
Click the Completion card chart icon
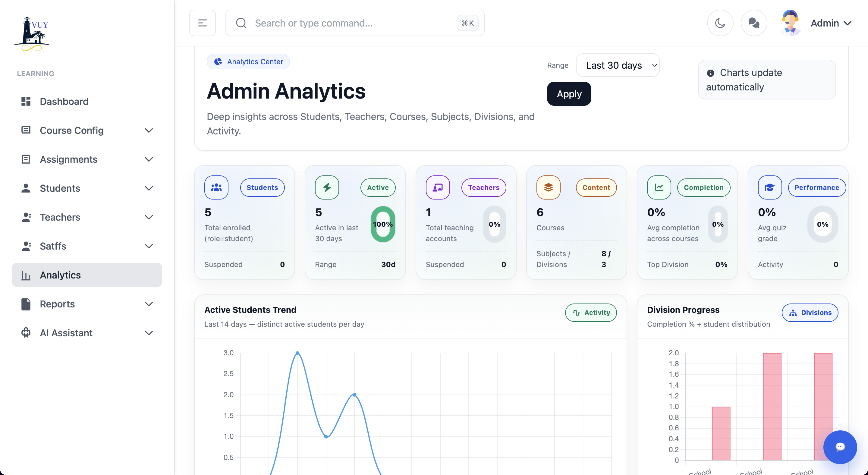[659, 187]
